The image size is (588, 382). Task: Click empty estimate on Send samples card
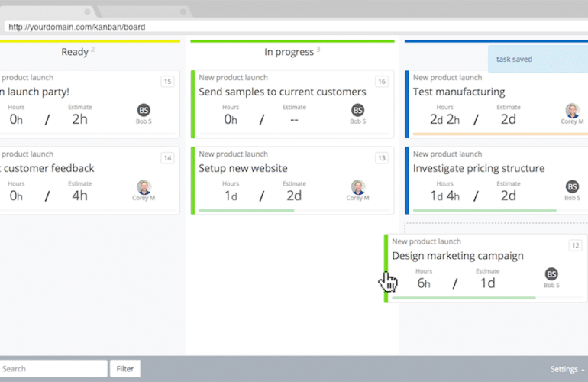coord(294,120)
